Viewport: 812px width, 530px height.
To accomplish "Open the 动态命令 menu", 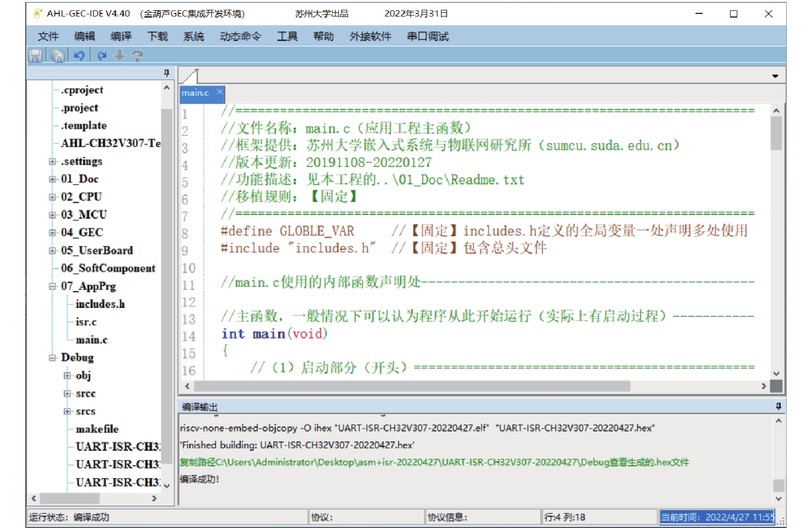I will coord(240,36).
